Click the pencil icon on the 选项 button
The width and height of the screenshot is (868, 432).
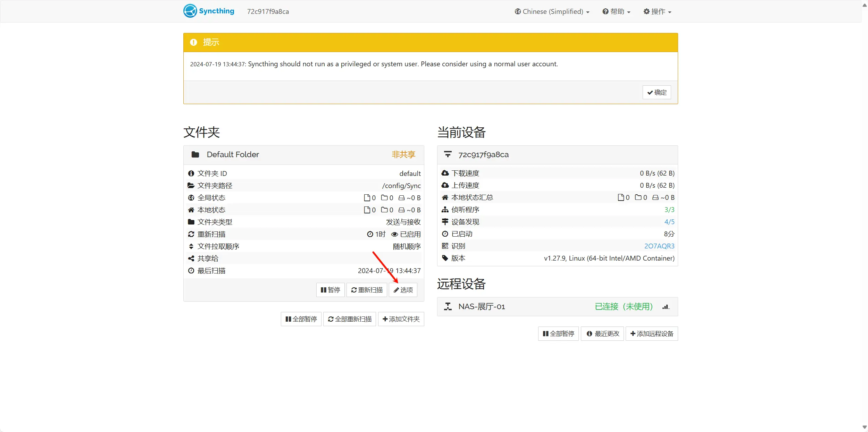click(x=397, y=290)
